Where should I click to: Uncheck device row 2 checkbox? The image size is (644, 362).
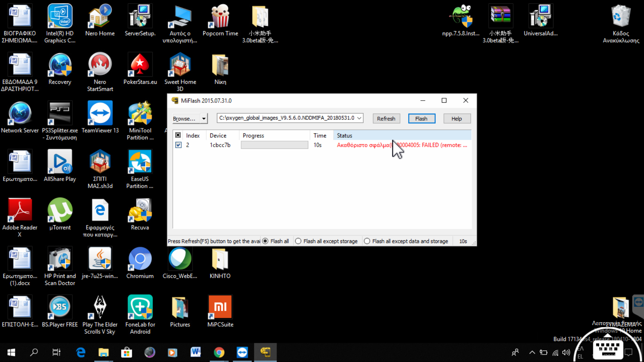[178, 145]
